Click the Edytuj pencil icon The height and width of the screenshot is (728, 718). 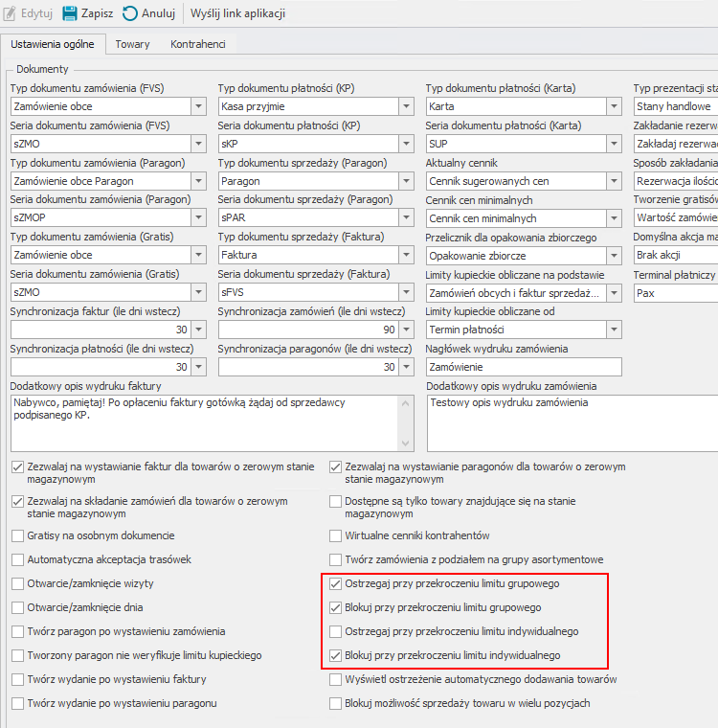pyautogui.click(x=11, y=13)
